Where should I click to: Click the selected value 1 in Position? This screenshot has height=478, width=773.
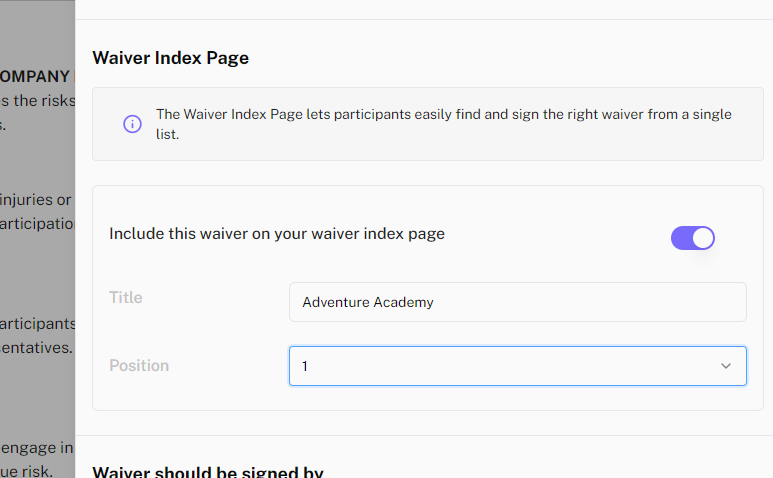(305, 366)
